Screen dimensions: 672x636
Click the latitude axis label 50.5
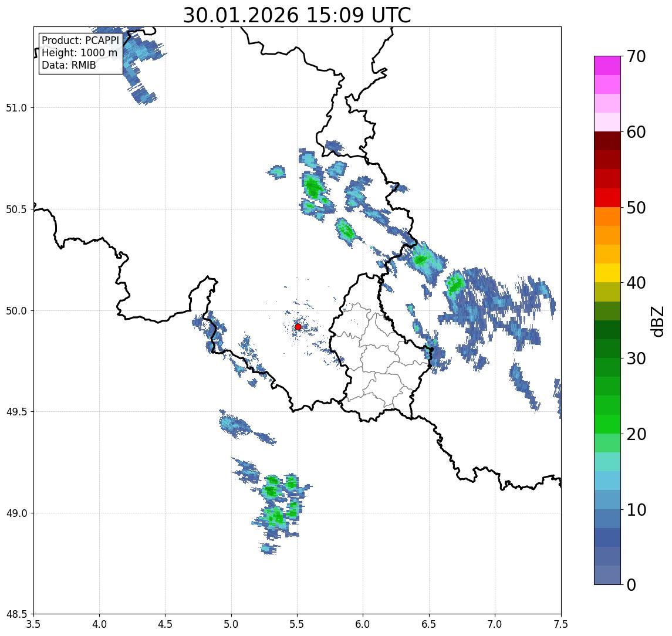point(16,209)
